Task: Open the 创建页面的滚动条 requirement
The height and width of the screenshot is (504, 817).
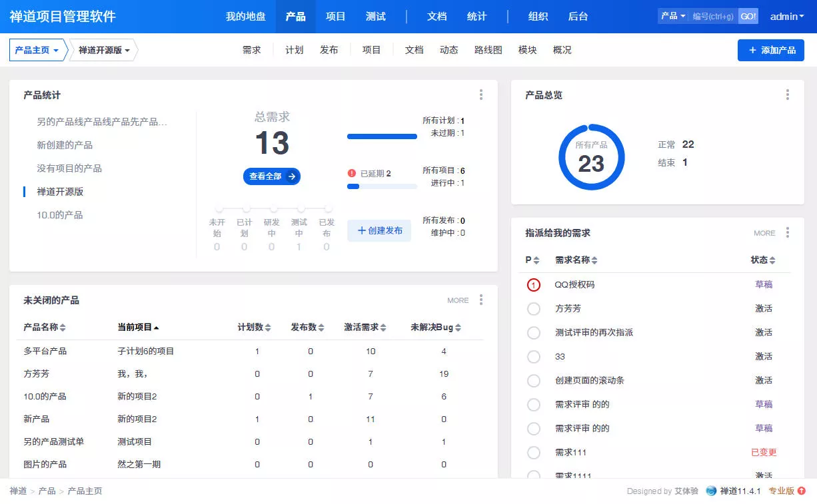Action: click(x=590, y=381)
